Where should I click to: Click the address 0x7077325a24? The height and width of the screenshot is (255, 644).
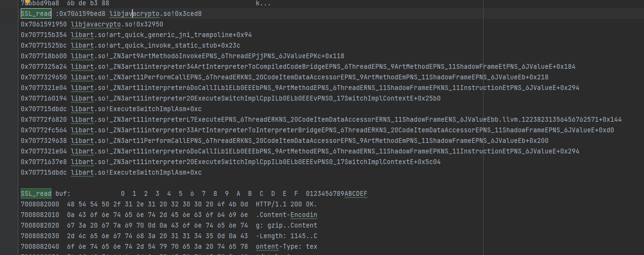44,66
